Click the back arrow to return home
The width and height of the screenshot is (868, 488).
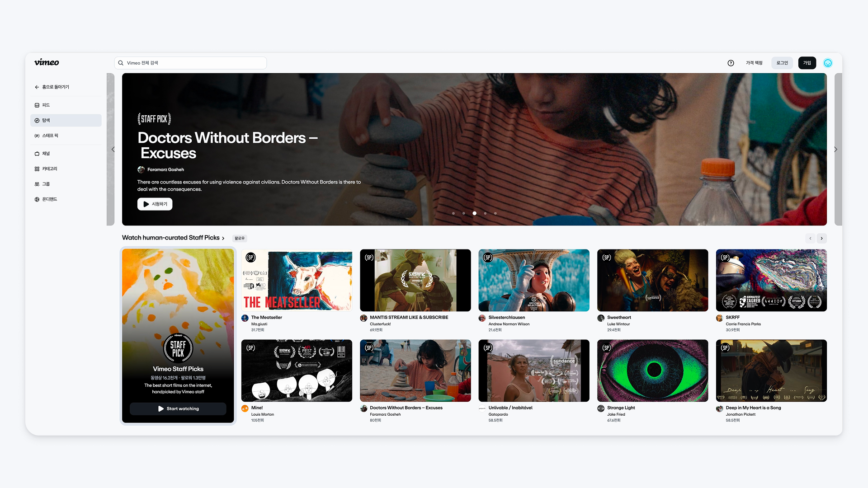click(x=37, y=87)
